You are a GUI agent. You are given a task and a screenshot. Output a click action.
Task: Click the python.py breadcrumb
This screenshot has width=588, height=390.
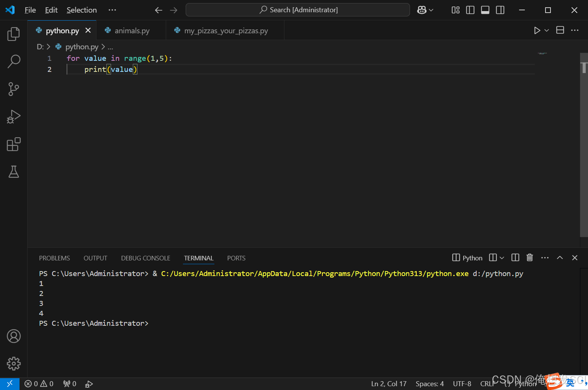coord(82,47)
